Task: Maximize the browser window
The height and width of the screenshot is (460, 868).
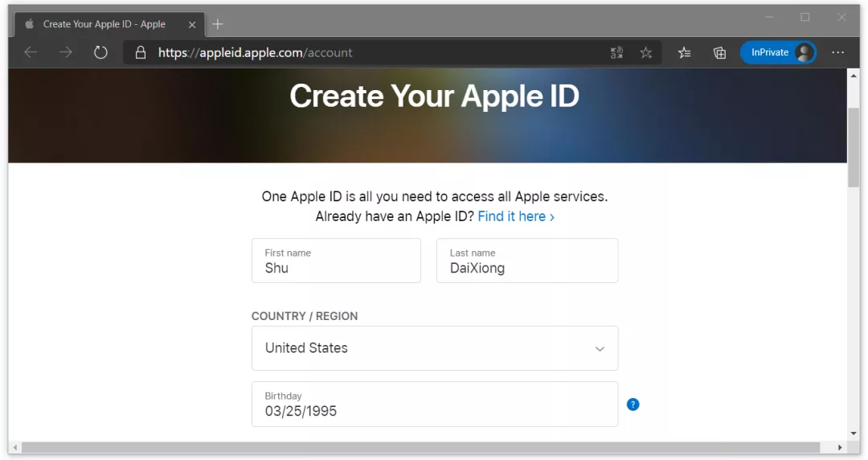Action: 805,17
